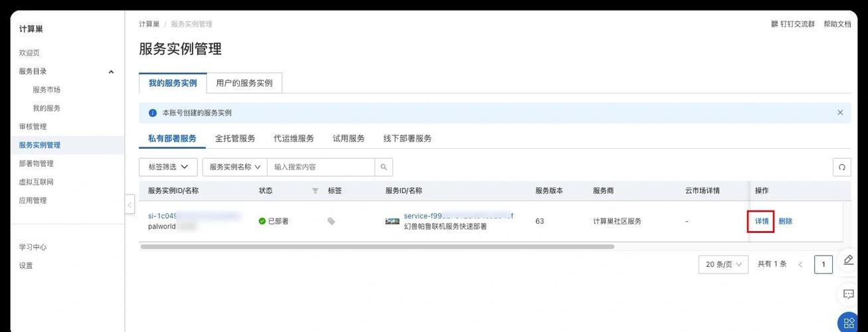Viewport: 868px width, 332px height.
Task: Collapse the 服务目录 sidebar section
Action: pos(111,72)
